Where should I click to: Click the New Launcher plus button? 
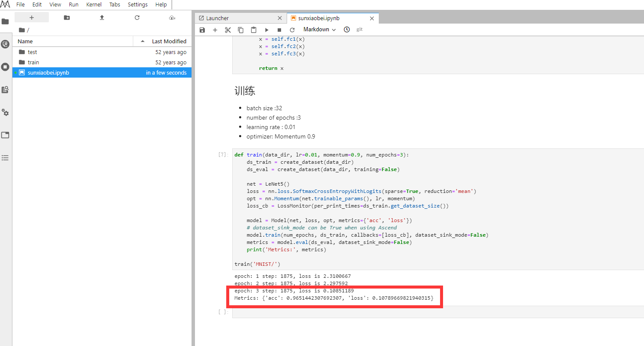pyautogui.click(x=32, y=18)
